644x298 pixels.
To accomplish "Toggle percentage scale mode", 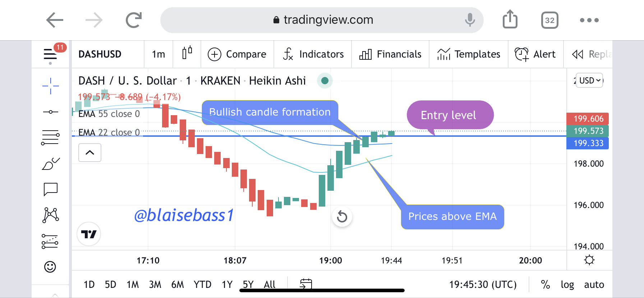I will point(545,285).
